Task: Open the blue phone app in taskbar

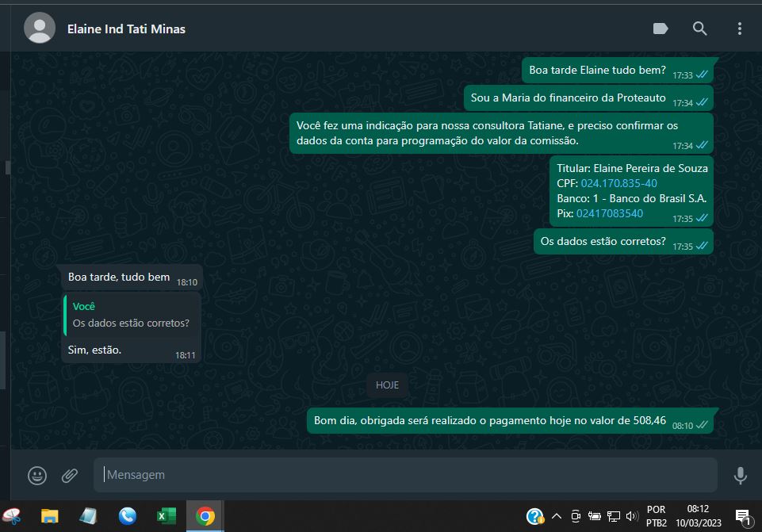Action: (x=127, y=517)
